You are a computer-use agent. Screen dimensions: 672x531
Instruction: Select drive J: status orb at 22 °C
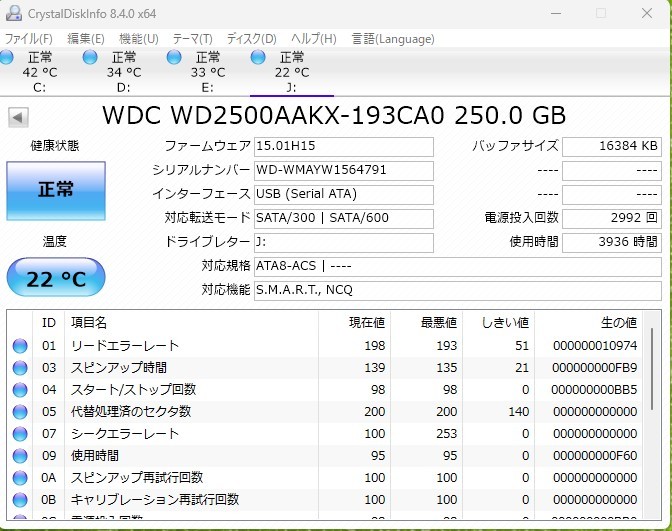(x=259, y=58)
